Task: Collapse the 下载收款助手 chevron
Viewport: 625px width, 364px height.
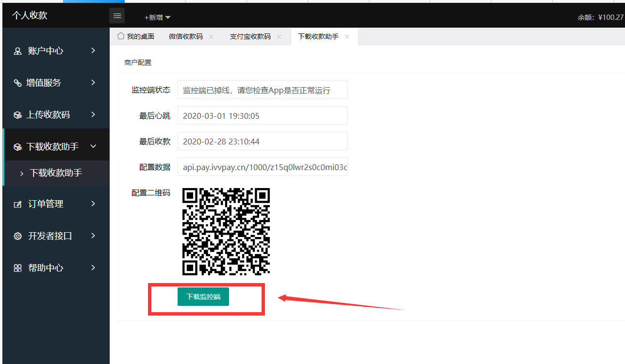Action: (x=94, y=146)
